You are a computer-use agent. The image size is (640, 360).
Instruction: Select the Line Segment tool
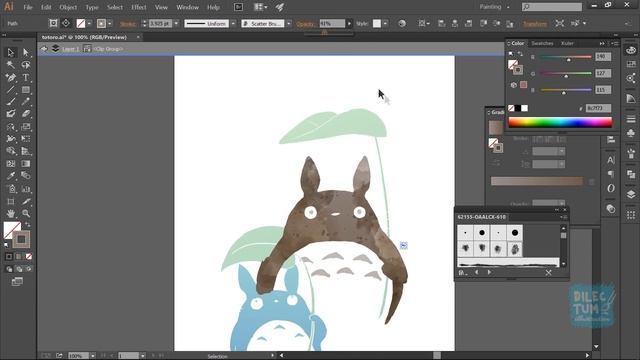pyautogui.click(x=11, y=90)
